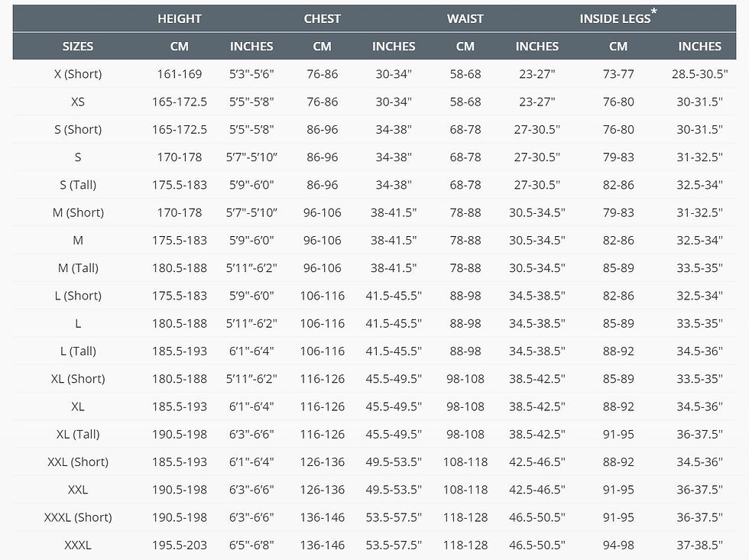Select the S (Tall) size label
749x560 pixels.
[78, 185]
